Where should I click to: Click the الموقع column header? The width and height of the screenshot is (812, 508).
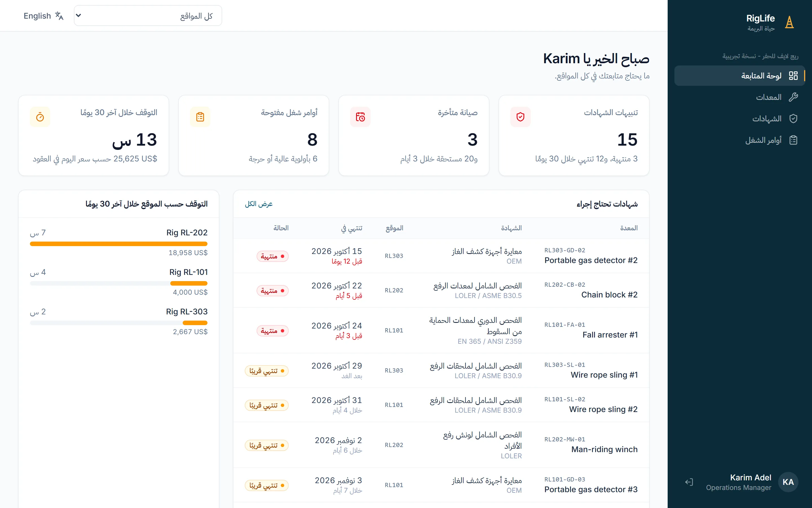(394, 228)
